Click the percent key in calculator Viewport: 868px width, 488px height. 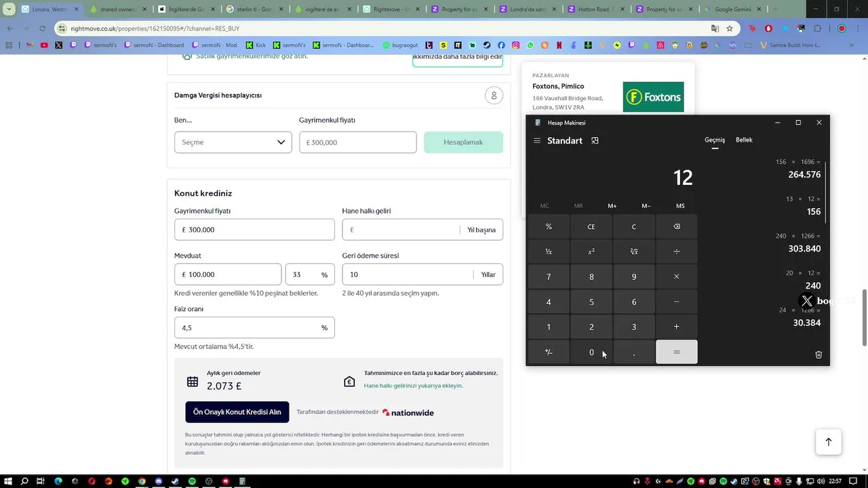click(x=549, y=226)
